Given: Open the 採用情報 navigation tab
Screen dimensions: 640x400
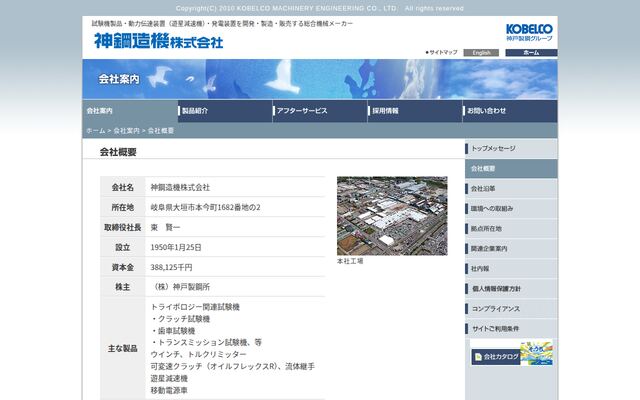Looking at the screenshot, I should coord(415,111).
